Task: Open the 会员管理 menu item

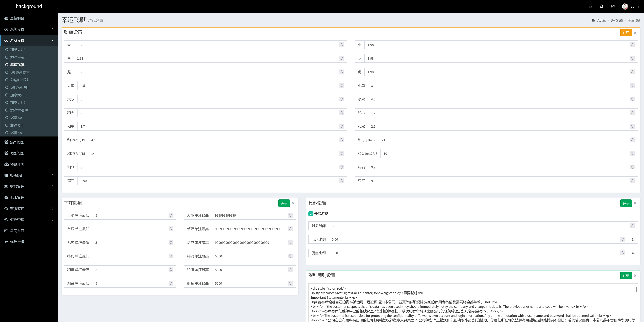Action: coord(16,142)
